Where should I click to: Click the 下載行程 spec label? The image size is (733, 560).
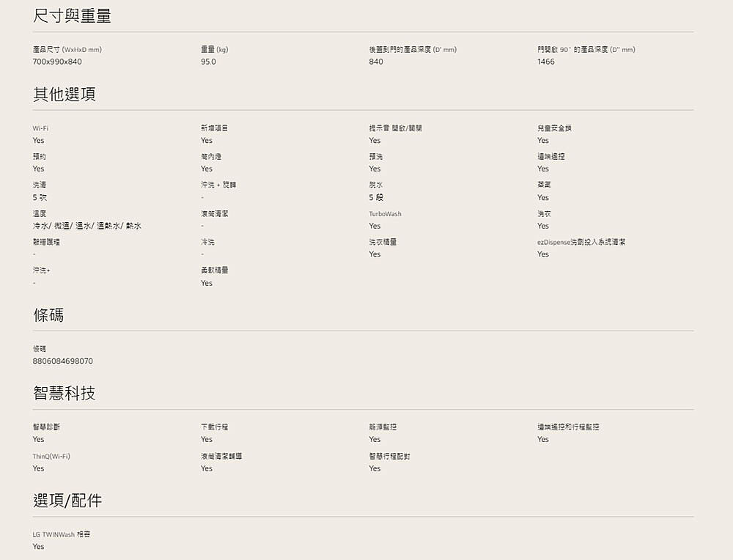pyautogui.click(x=214, y=427)
